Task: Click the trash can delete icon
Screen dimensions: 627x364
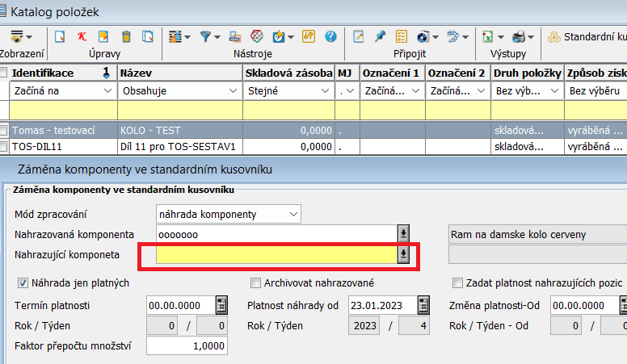Action: (x=125, y=36)
